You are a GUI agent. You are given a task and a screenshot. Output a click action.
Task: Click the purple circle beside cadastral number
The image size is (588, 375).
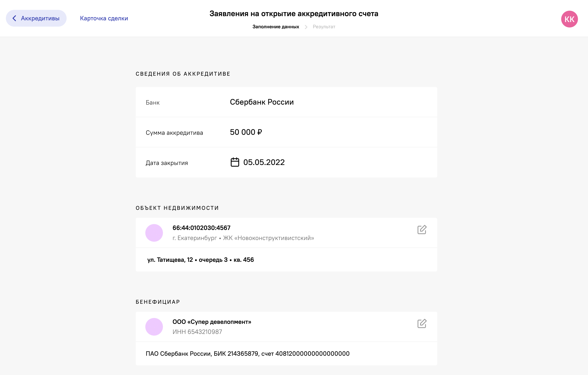[x=154, y=233]
